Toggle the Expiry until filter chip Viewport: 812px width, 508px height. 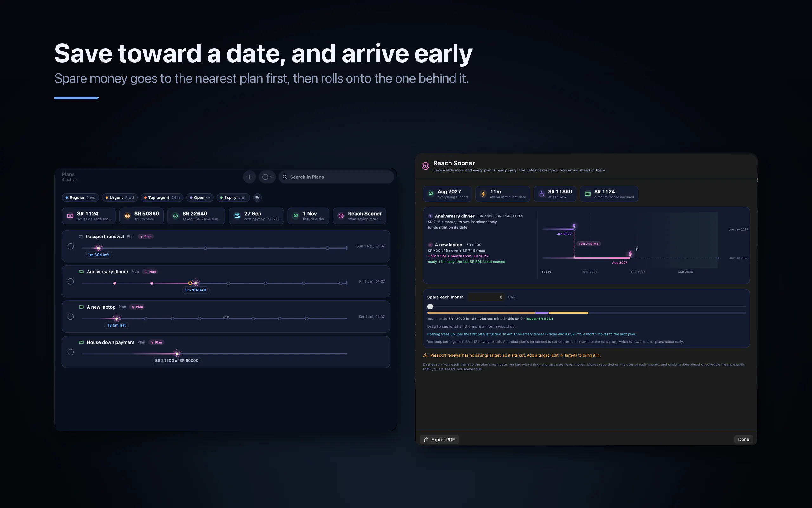click(x=233, y=197)
